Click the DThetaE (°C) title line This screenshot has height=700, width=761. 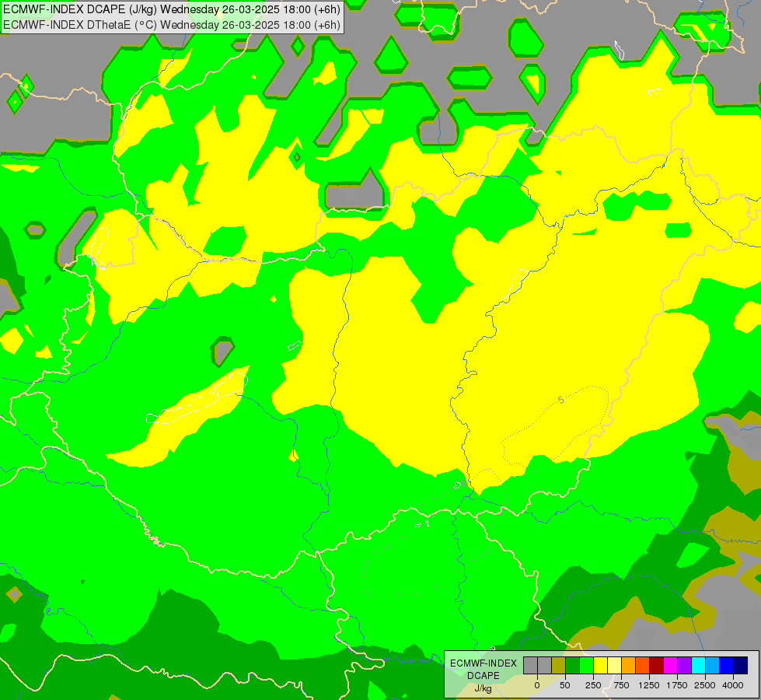tap(172, 25)
